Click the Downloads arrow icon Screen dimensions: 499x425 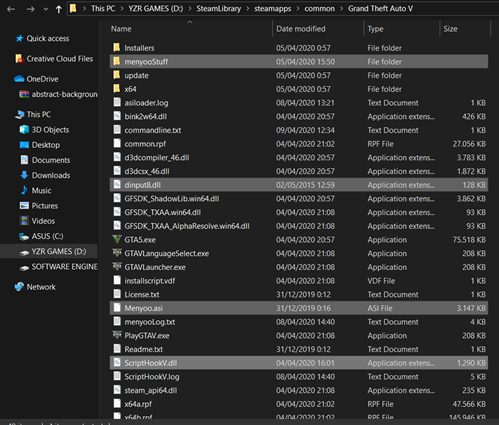[x=24, y=175]
